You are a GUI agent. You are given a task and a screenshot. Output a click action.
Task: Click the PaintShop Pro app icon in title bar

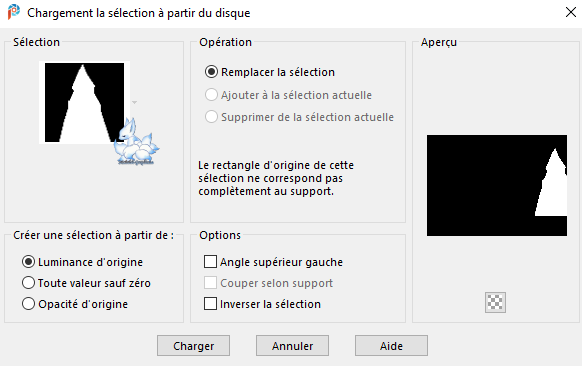point(14,12)
